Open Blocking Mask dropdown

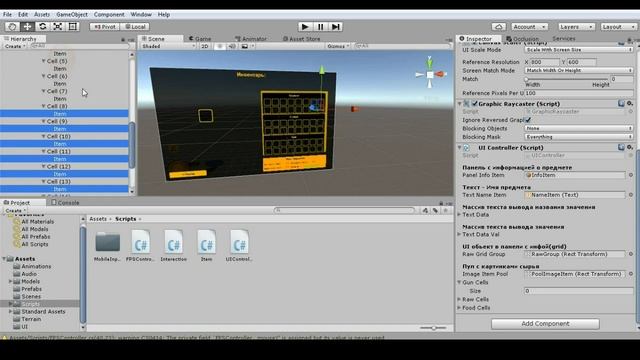tap(578, 137)
